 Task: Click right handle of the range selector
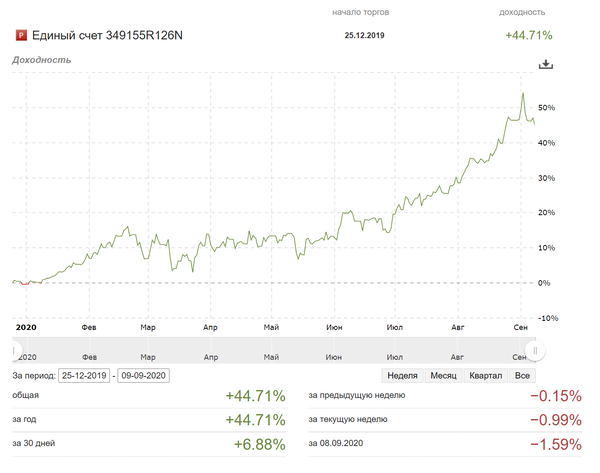536,351
